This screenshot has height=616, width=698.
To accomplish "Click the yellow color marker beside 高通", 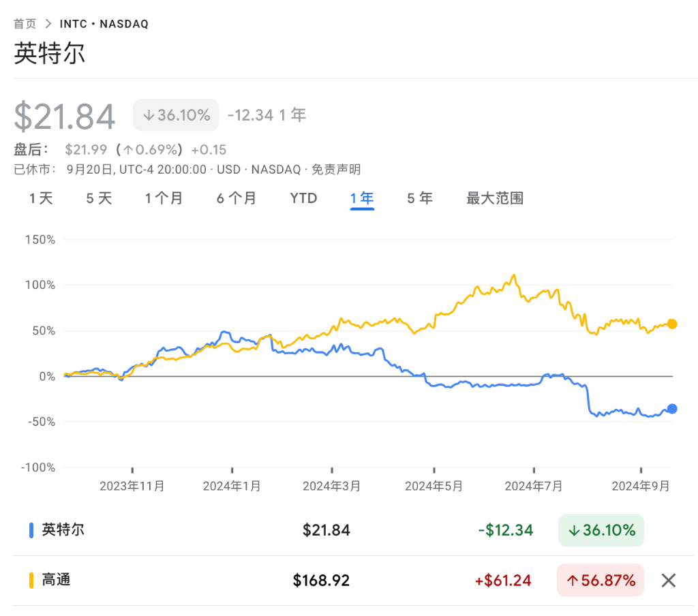I will (x=31, y=581).
